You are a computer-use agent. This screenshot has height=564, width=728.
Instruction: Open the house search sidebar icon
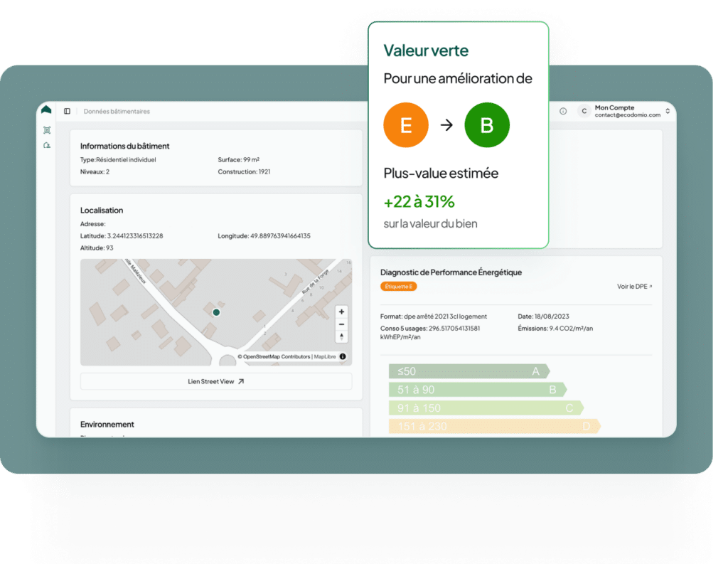coord(46,146)
